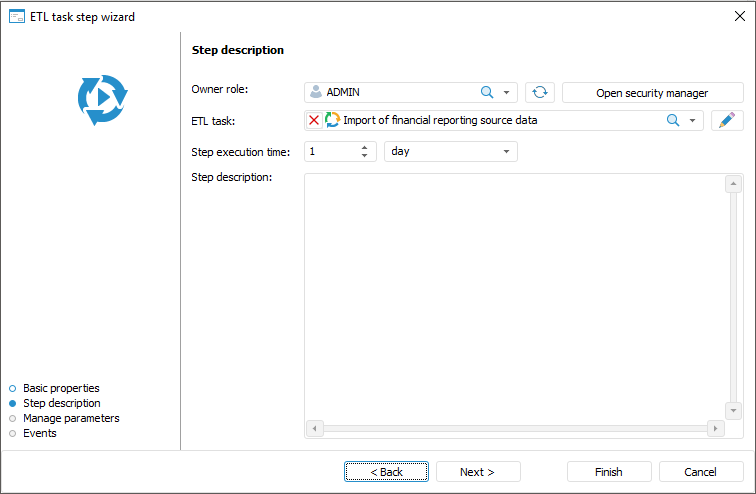The image size is (756, 494).
Task: Increase step execution time value
Action: tap(365, 148)
